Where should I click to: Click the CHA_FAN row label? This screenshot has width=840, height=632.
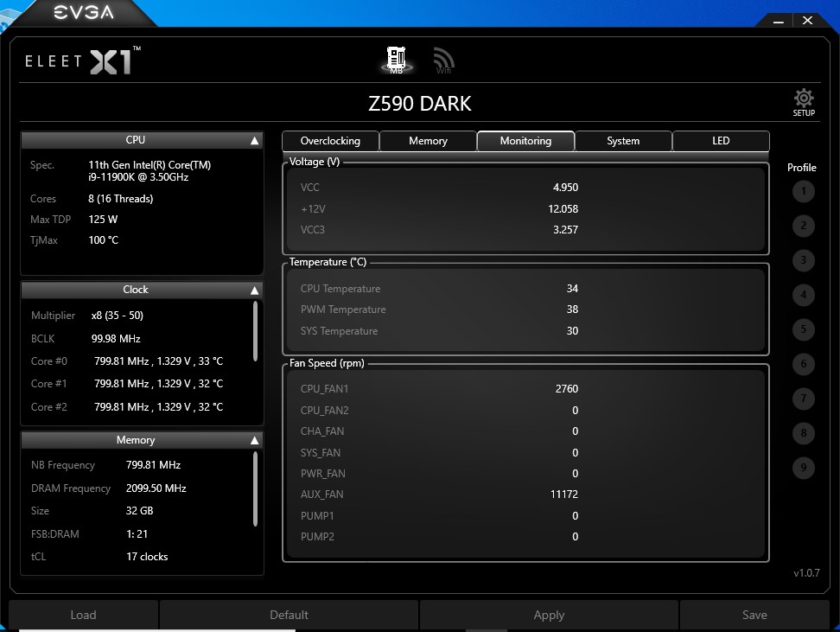pos(322,431)
